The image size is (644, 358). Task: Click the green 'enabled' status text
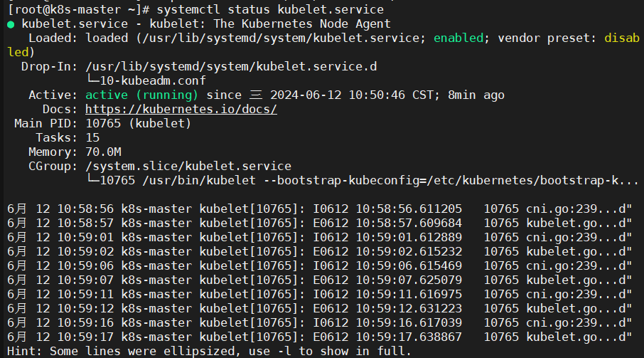coord(458,38)
